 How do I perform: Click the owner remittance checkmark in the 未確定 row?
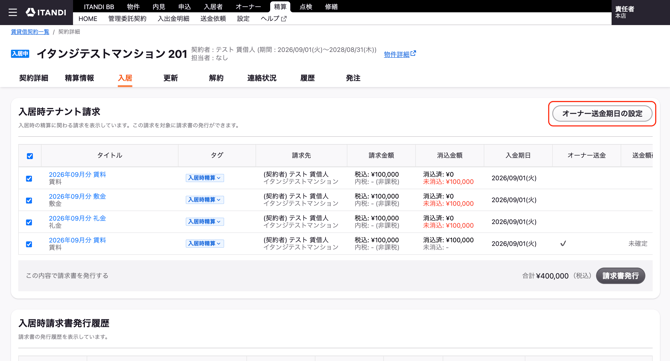(563, 244)
